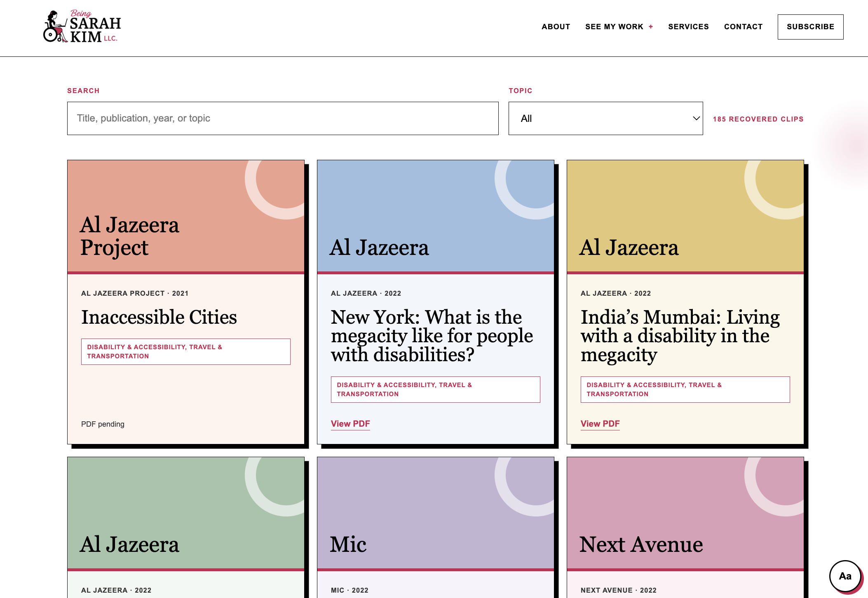
Task: Click the AL JAZEERA PROJECT · 2021 label
Action: click(135, 293)
